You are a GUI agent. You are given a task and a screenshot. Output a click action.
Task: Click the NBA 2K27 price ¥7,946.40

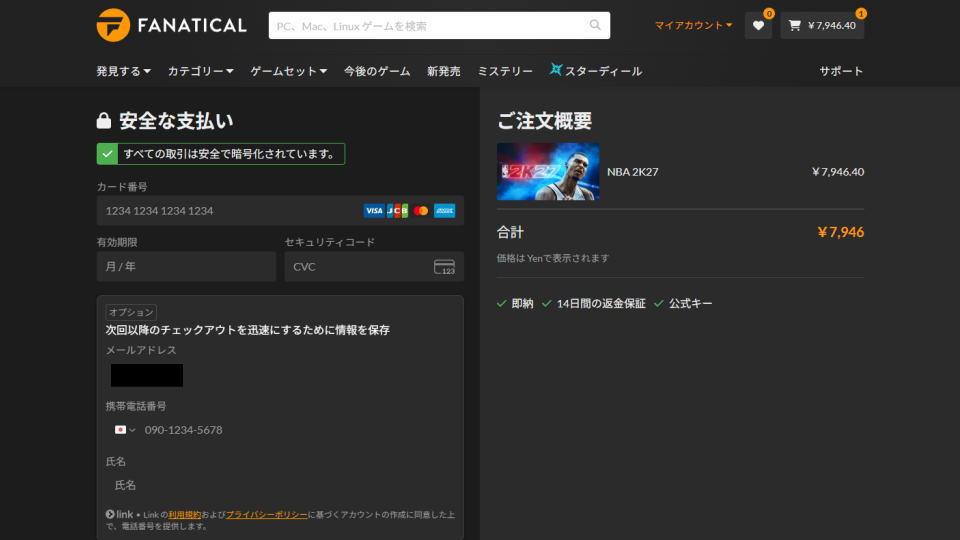pos(838,172)
